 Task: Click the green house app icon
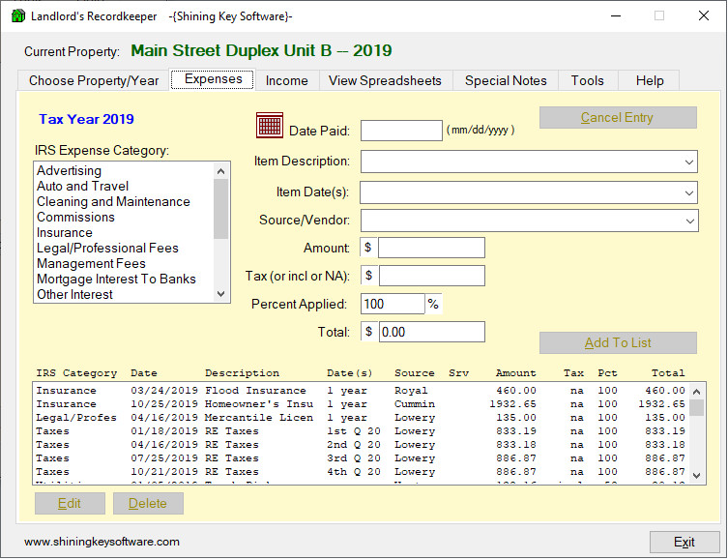tap(18, 15)
